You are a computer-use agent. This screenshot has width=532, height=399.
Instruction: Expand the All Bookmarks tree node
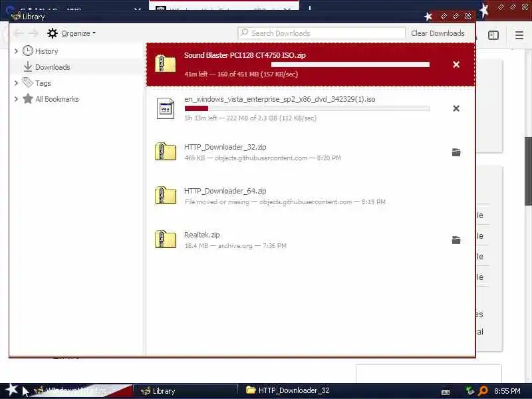tap(16, 99)
